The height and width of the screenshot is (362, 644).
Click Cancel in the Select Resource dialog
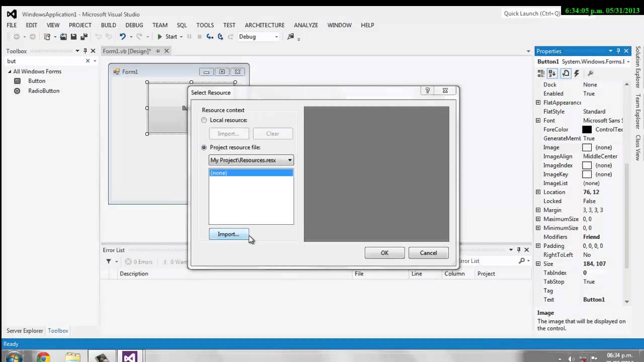(429, 253)
